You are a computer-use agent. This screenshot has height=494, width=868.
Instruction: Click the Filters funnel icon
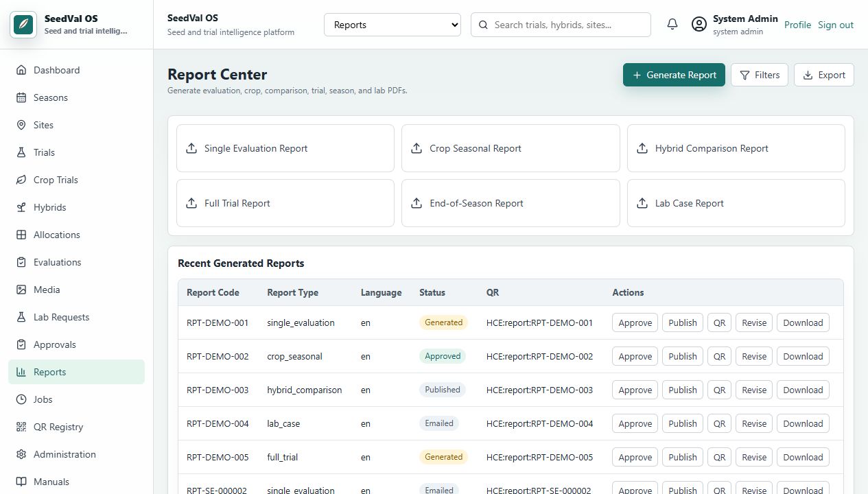tap(744, 75)
